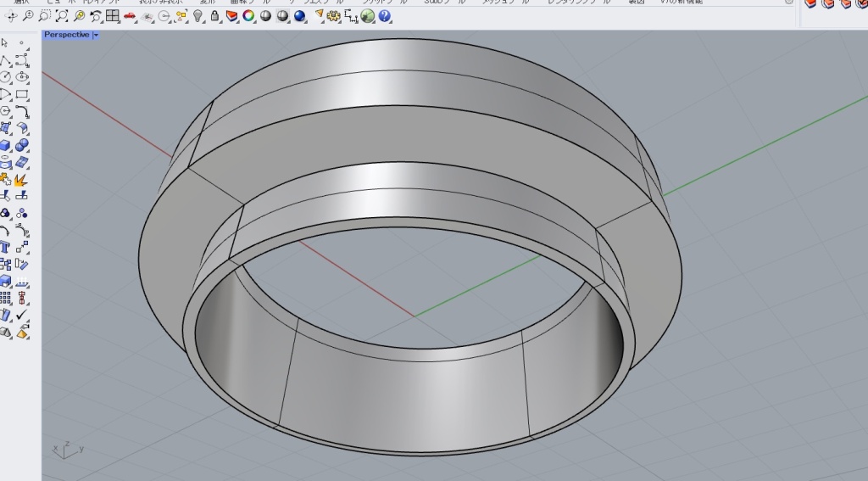Activate the Zoom Window tool
Image resolution: width=868 pixels, height=481 pixels.
45,16
